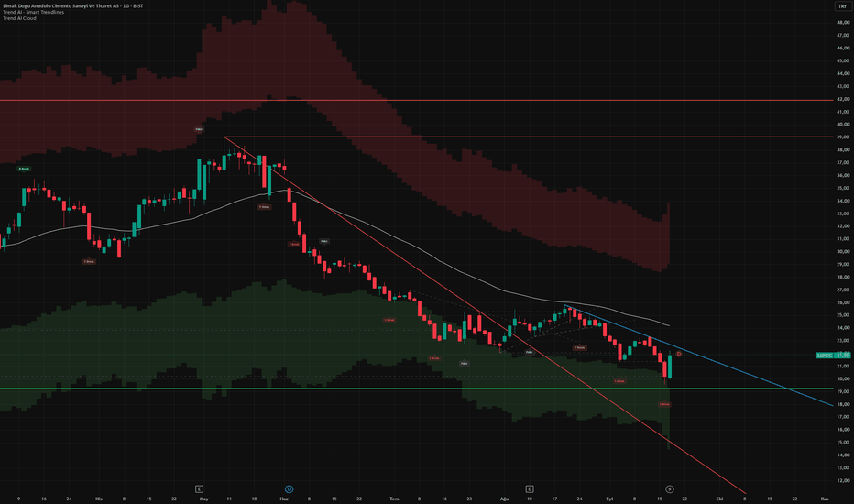Click the green 'B Break' label
Image resolution: width=854 pixels, height=504 pixels.
[x=24, y=169]
